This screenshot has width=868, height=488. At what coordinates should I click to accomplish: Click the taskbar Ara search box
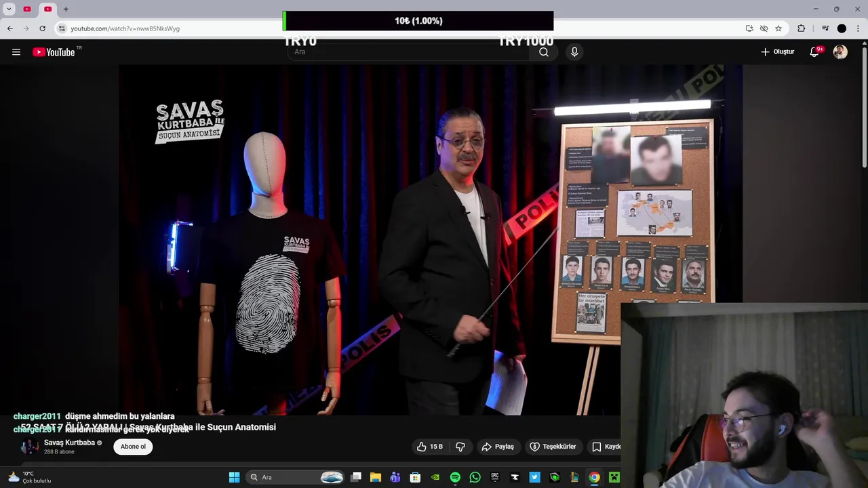(x=296, y=477)
